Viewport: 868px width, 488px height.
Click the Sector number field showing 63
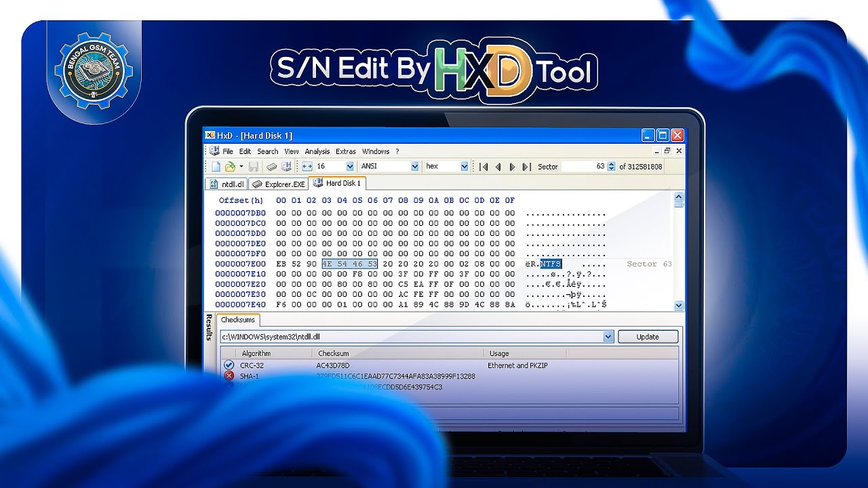pyautogui.click(x=584, y=166)
